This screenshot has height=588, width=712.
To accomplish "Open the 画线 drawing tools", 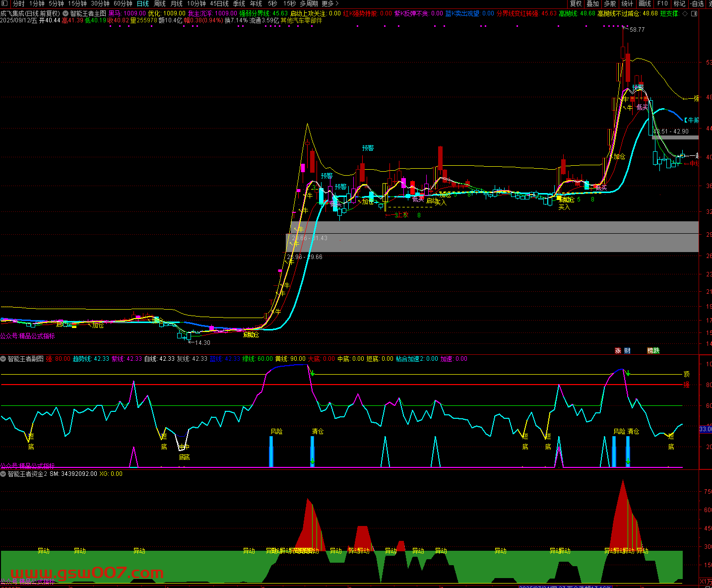I will [x=645, y=3].
